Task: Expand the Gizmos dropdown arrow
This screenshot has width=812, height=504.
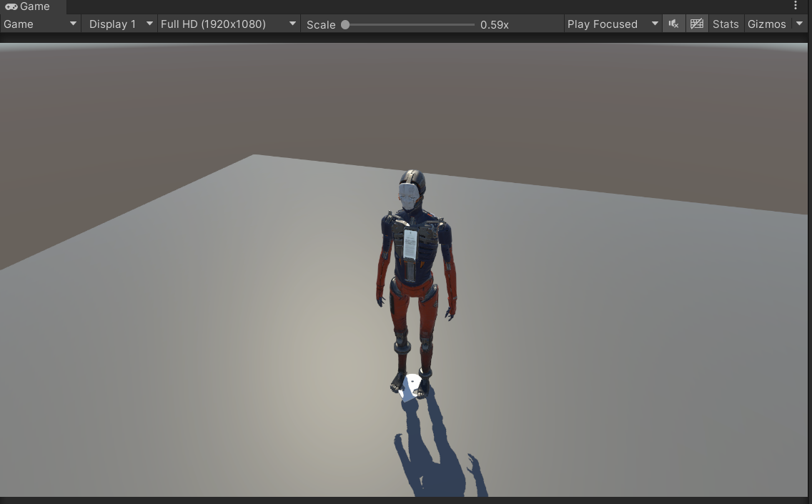Action: click(798, 24)
